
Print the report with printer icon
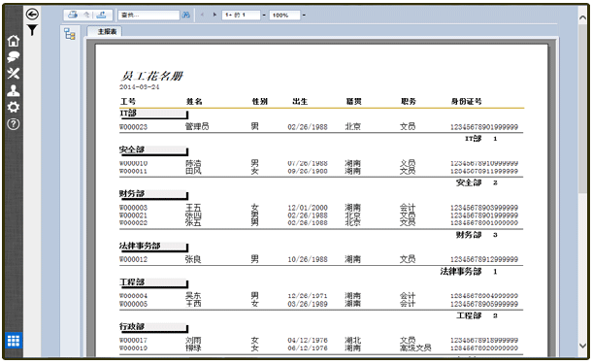[73, 15]
